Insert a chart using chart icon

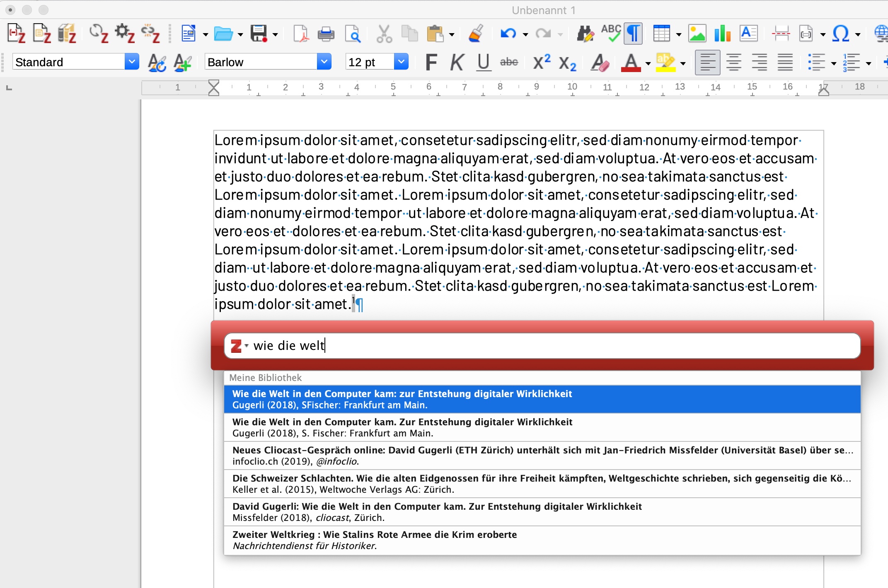coord(722,34)
